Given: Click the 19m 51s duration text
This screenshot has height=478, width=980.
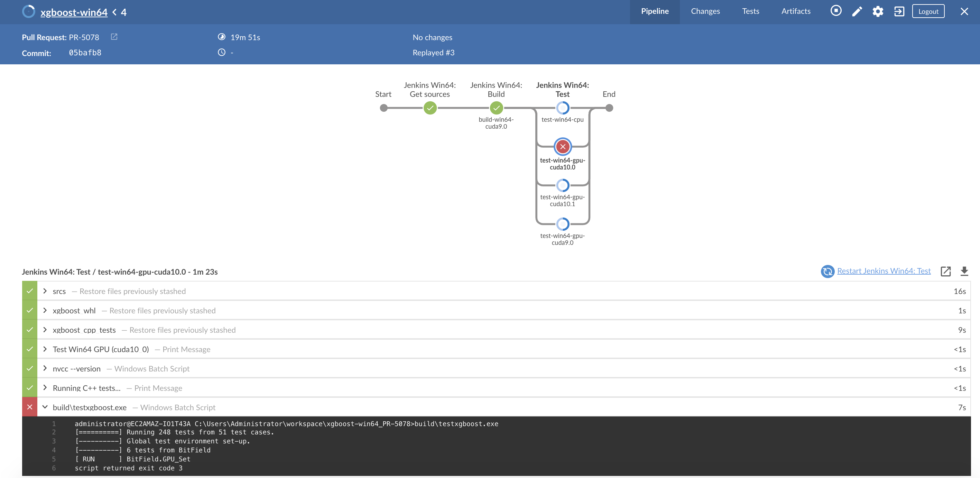Looking at the screenshot, I should pyautogui.click(x=245, y=37).
